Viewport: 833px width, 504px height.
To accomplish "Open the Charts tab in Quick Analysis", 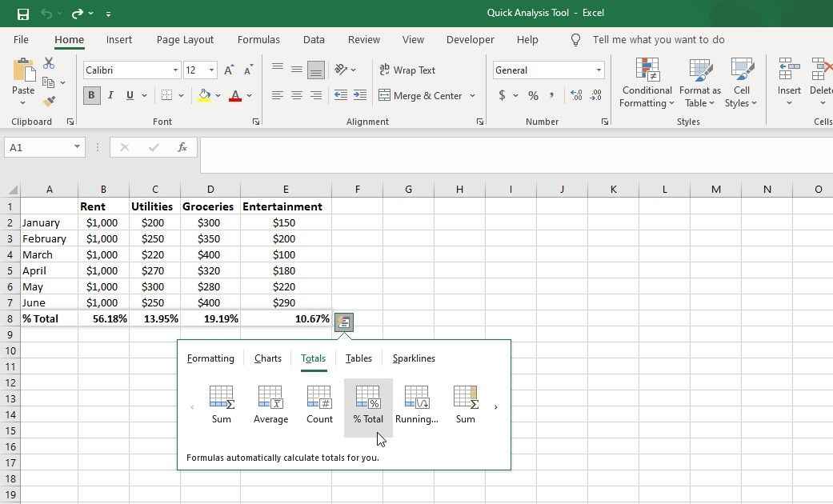I will coord(267,358).
